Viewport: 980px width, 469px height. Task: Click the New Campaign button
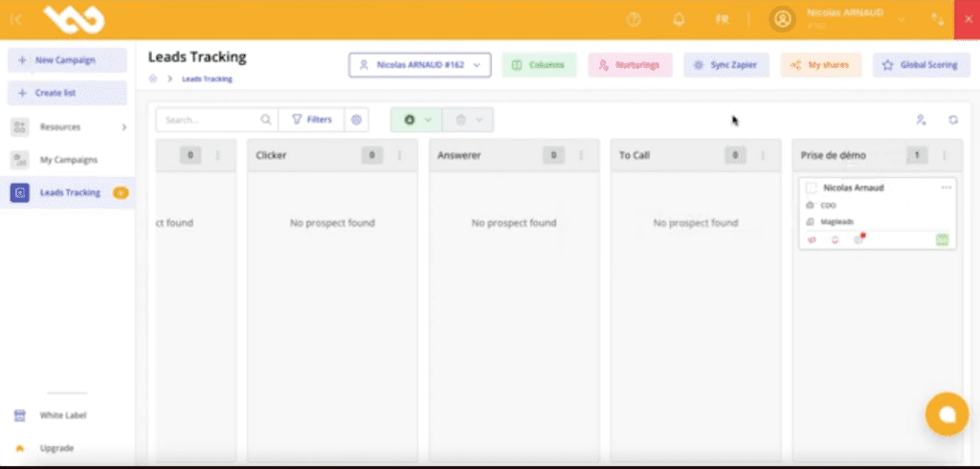point(67,60)
